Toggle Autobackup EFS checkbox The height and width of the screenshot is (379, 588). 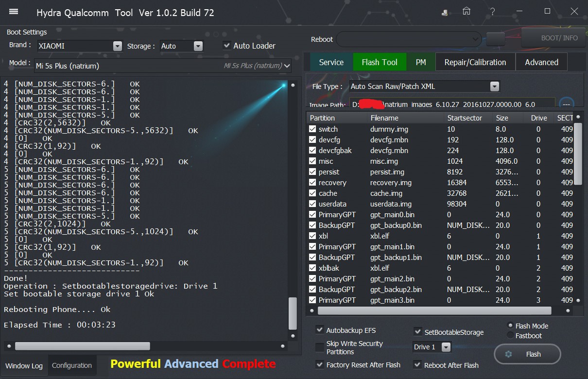click(x=319, y=330)
